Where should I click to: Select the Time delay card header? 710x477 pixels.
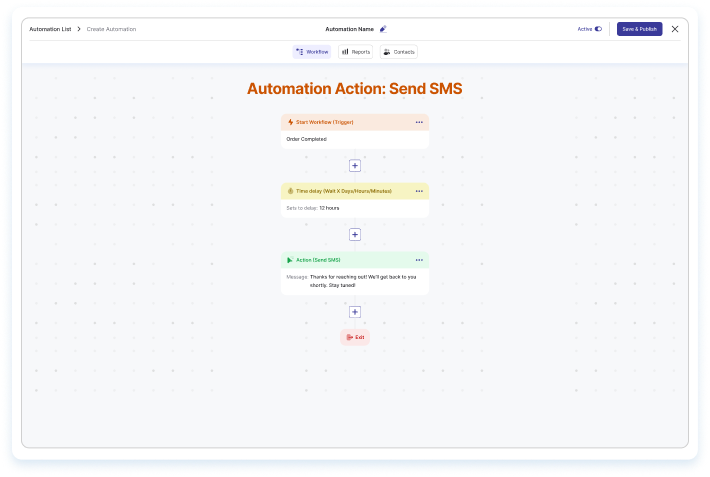pyautogui.click(x=355, y=191)
